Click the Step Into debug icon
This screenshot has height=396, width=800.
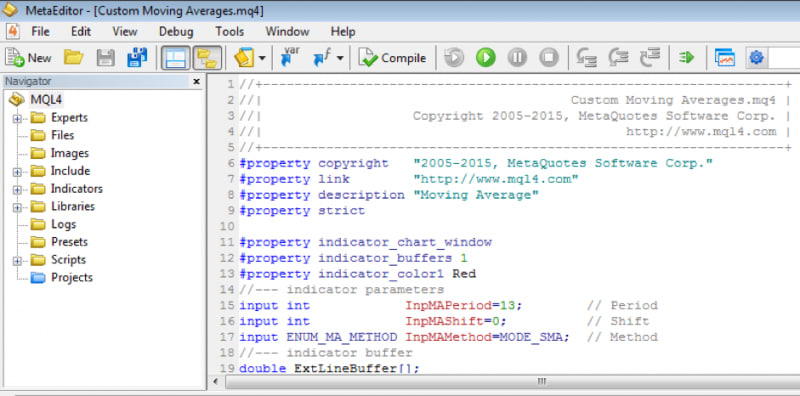click(x=587, y=58)
